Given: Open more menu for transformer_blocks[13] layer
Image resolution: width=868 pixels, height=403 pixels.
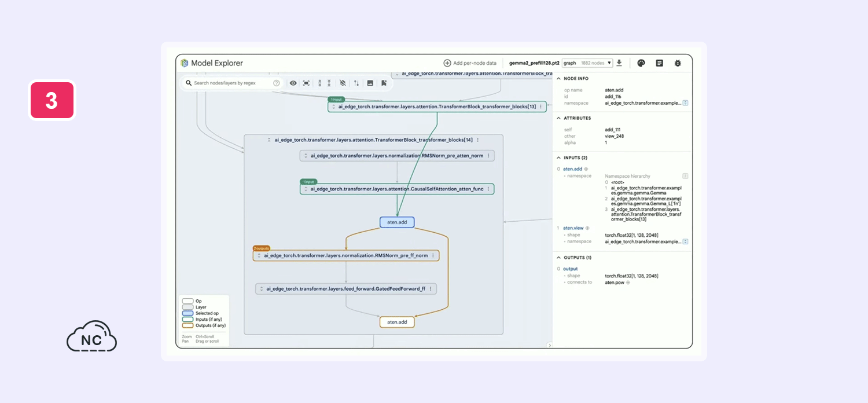Looking at the screenshot, I should [x=541, y=107].
